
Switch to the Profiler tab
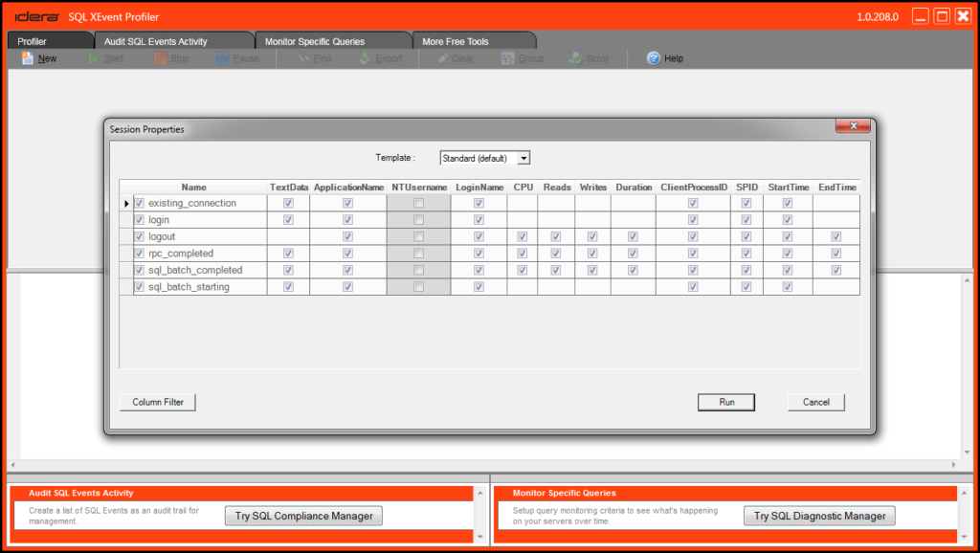pyautogui.click(x=50, y=41)
